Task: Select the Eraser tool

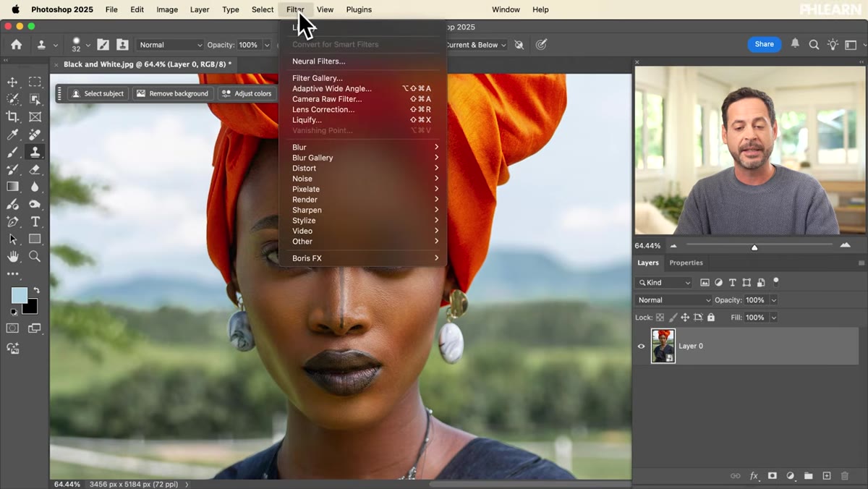Action: 35,169
